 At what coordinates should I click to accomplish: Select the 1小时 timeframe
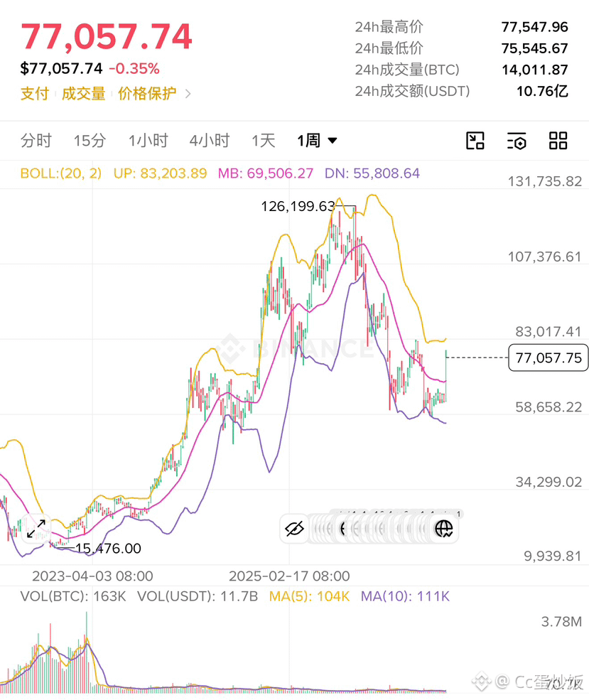[x=148, y=141]
